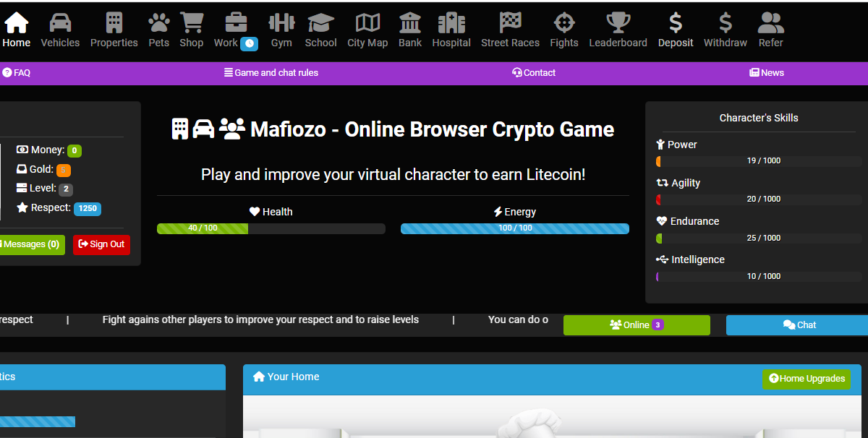Open the Leaderboard trophy icon
The image size is (868, 438).
point(618,22)
